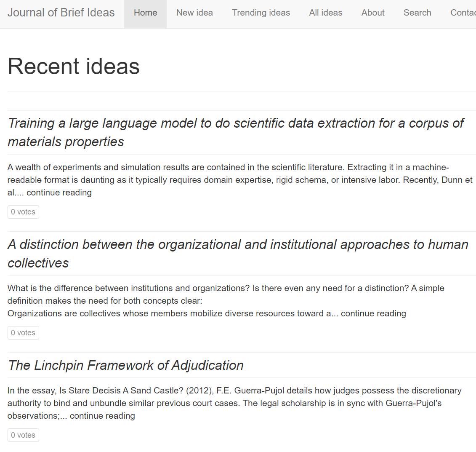
Task: Vote on the large language model idea
Action: pos(23,212)
